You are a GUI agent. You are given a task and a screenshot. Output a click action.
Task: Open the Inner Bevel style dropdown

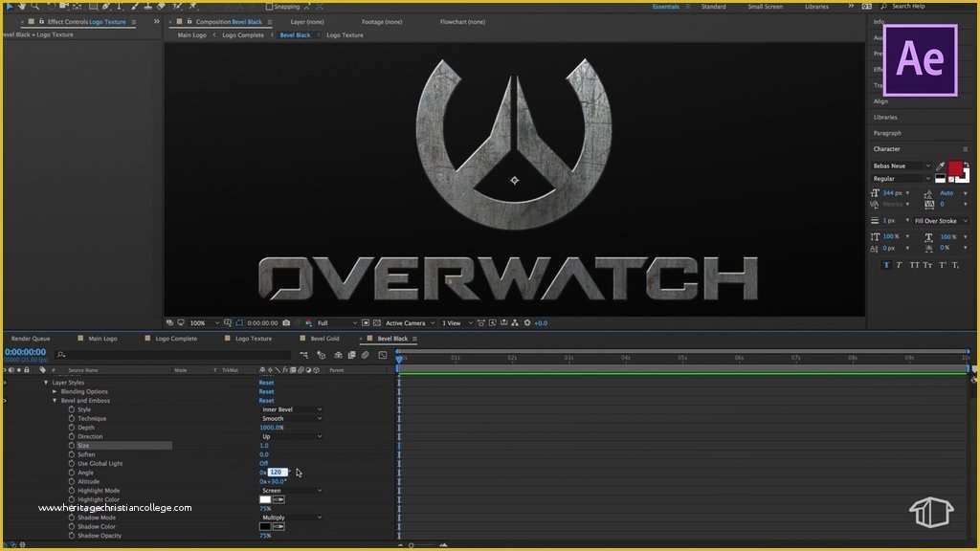(291, 409)
